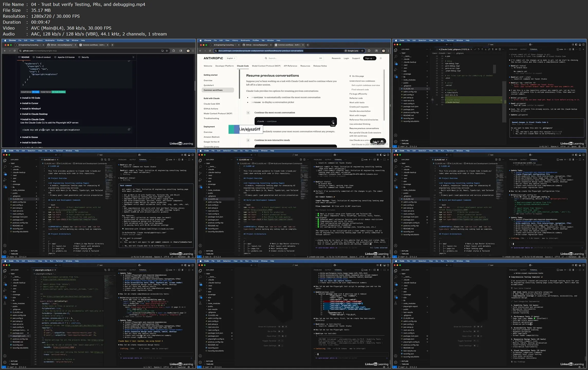Screen dimensions: 588x370
Task: Switch to the Developer Platform tab
Action: coord(224,66)
